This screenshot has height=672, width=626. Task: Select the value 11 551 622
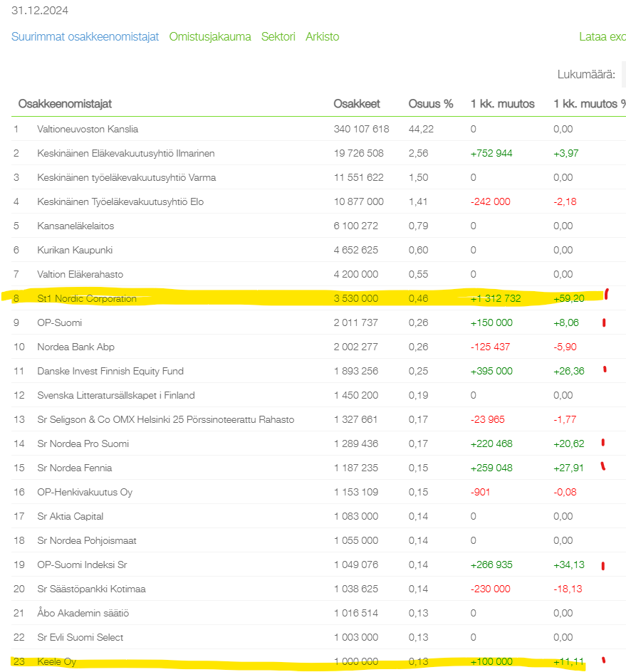coord(359,177)
